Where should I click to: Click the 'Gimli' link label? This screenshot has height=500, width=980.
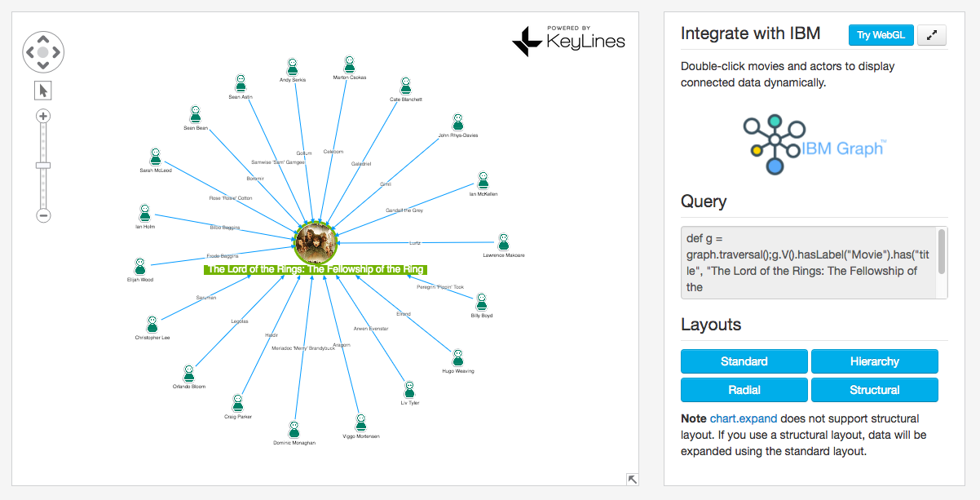pyautogui.click(x=386, y=184)
